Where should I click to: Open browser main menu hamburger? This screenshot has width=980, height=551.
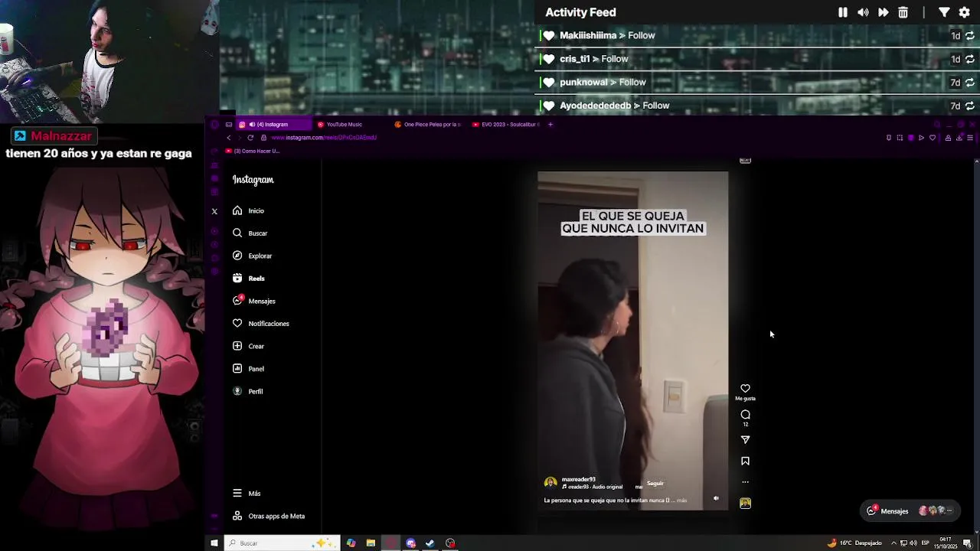tap(970, 138)
